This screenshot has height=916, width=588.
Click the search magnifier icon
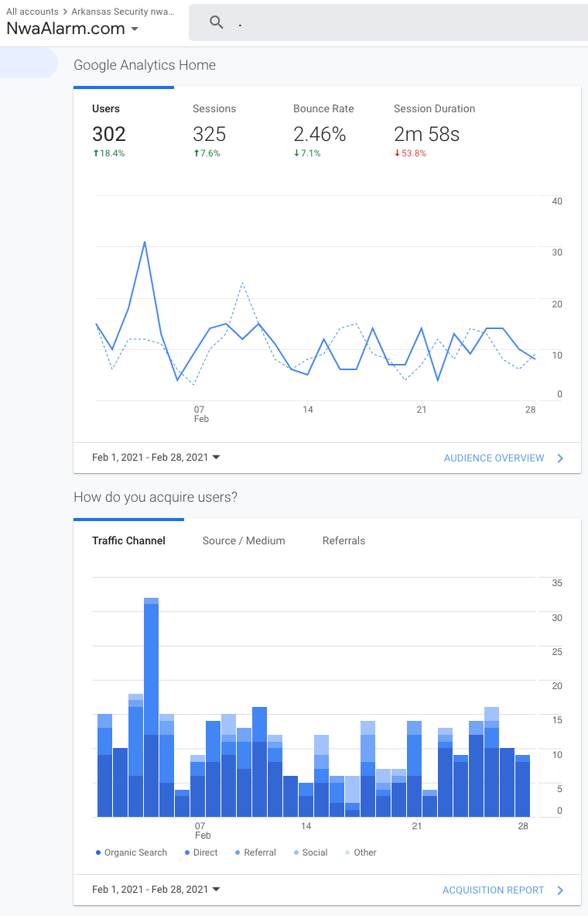tap(217, 22)
